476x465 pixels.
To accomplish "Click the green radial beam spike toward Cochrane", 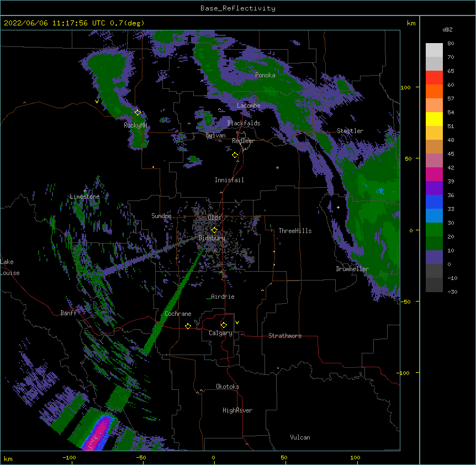I will pyautogui.click(x=174, y=300).
